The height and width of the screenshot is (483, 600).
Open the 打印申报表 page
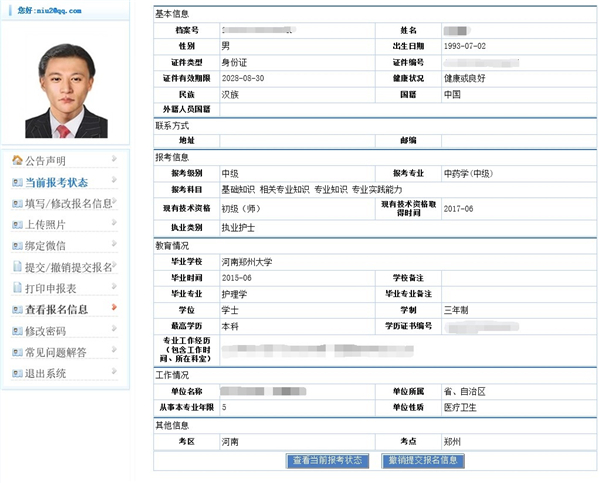51,289
